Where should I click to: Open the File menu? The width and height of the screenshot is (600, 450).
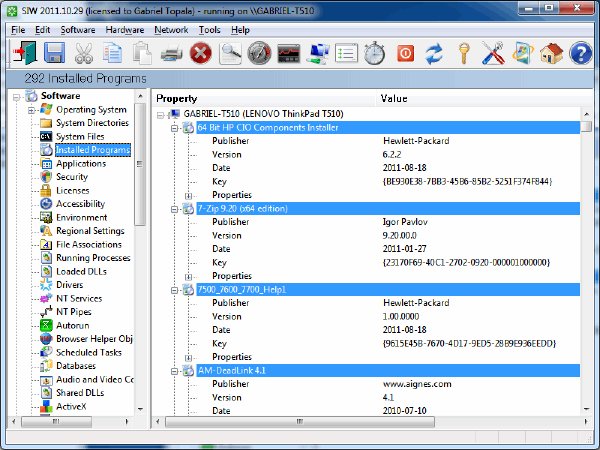point(18,30)
